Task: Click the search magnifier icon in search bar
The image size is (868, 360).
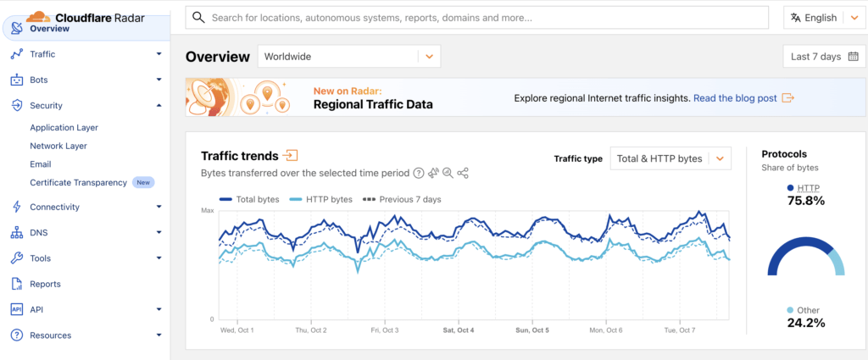Action: pos(198,18)
